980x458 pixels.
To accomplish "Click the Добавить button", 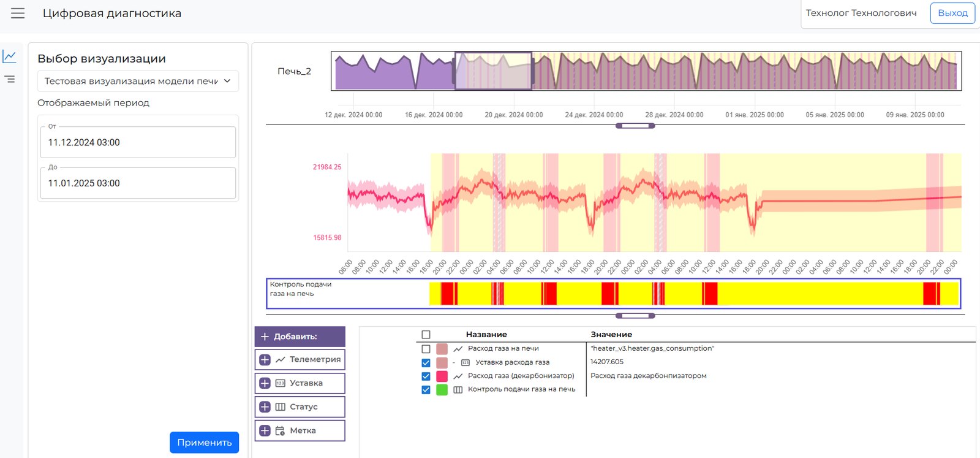I will pyautogui.click(x=300, y=337).
